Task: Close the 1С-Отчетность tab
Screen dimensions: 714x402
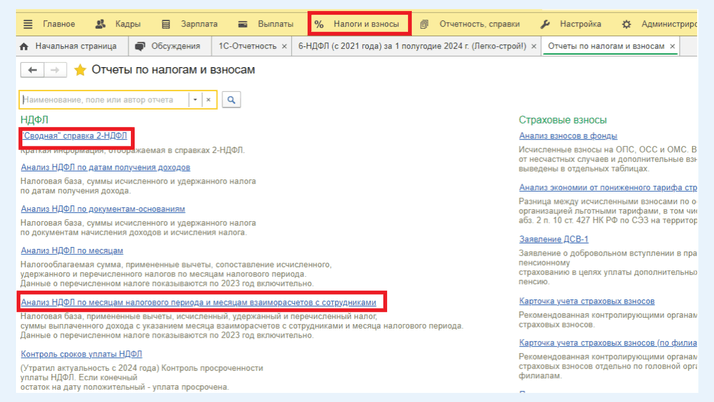Action: (284, 46)
